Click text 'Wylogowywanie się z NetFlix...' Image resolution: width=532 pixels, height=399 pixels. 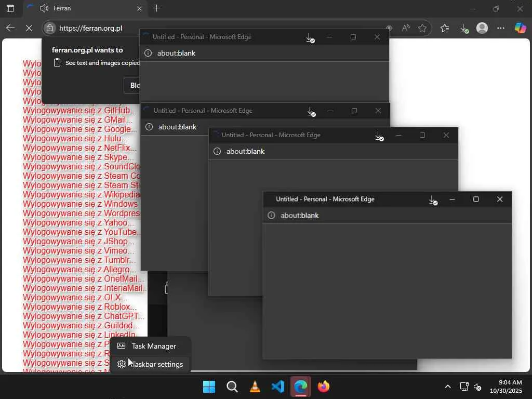[x=79, y=148]
